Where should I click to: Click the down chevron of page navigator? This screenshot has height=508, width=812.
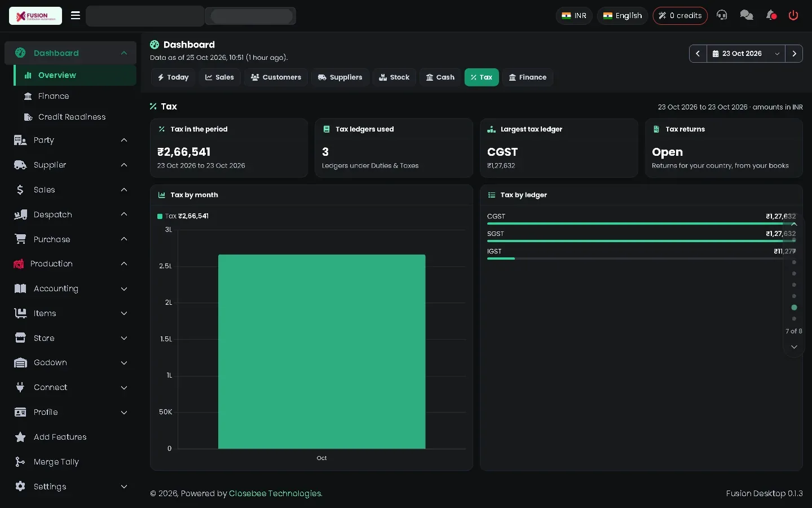794,347
